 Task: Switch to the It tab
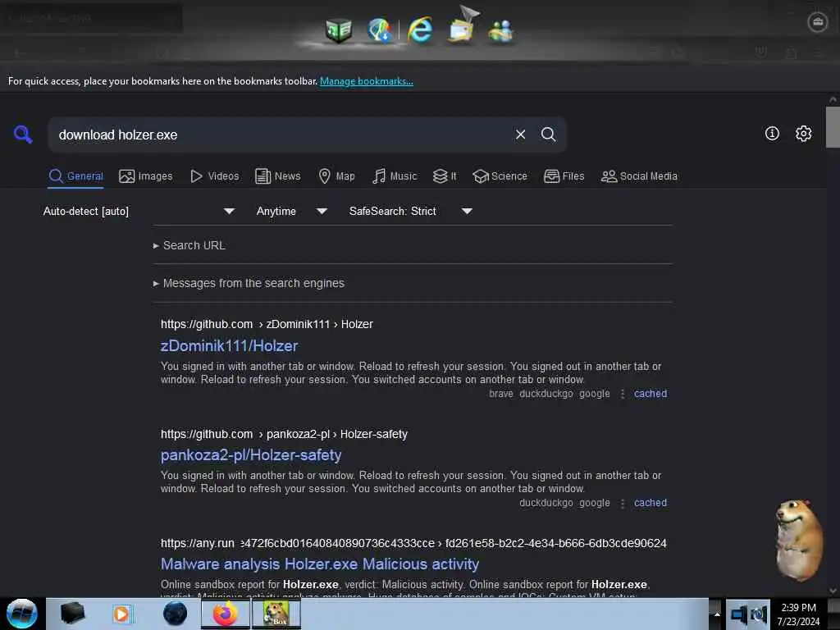click(445, 176)
